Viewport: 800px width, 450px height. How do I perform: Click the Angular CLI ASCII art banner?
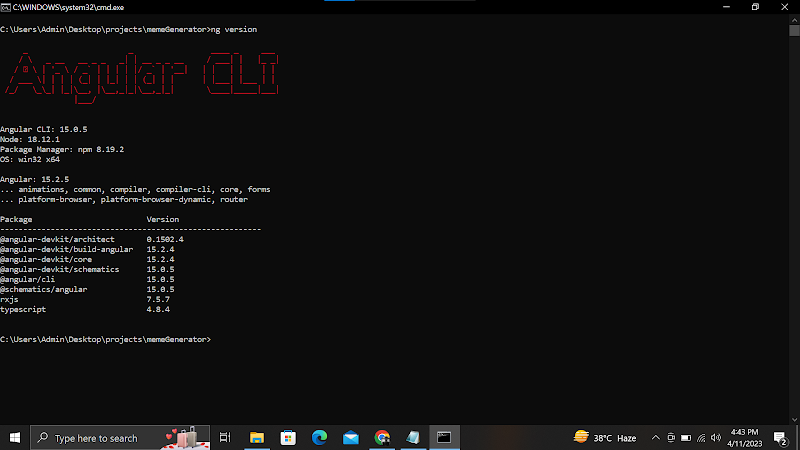tap(142, 77)
